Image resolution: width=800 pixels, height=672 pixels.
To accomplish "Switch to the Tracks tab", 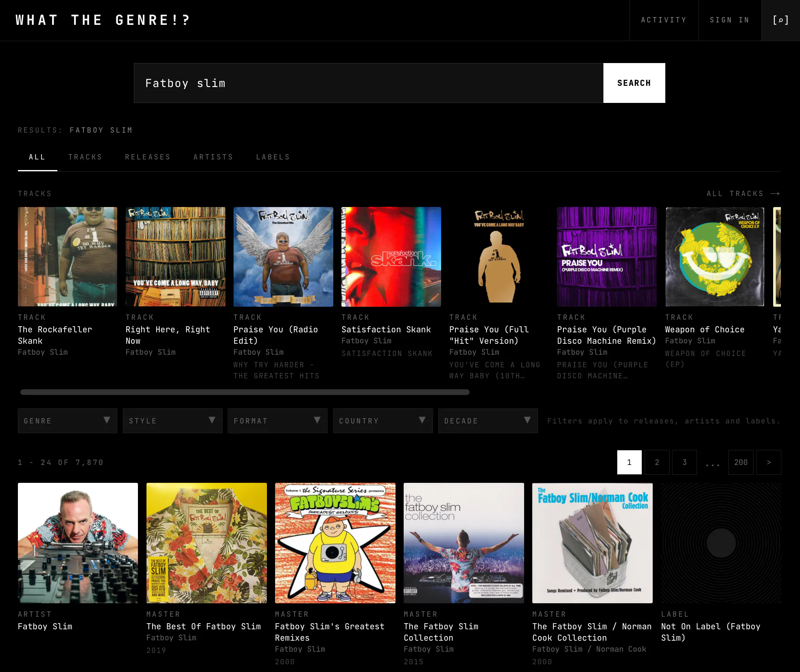I will click(85, 157).
